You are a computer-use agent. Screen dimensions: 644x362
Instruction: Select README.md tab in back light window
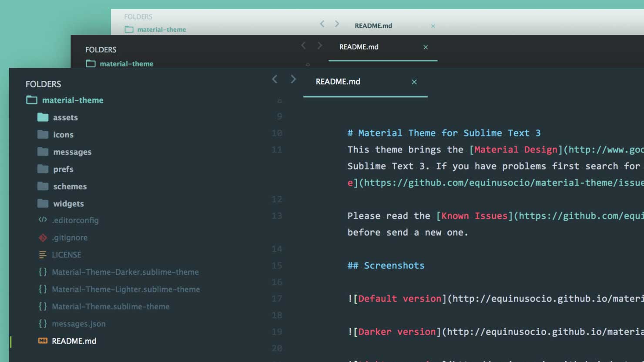pyautogui.click(x=373, y=26)
